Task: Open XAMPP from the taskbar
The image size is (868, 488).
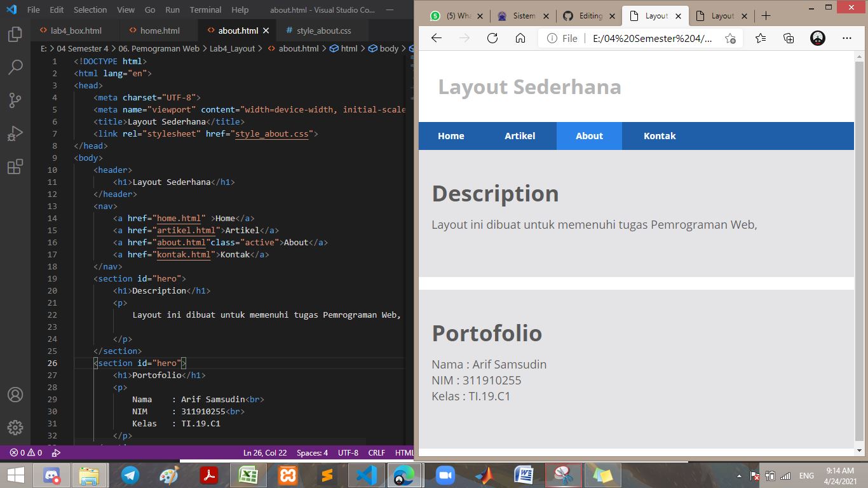Action: (288, 475)
